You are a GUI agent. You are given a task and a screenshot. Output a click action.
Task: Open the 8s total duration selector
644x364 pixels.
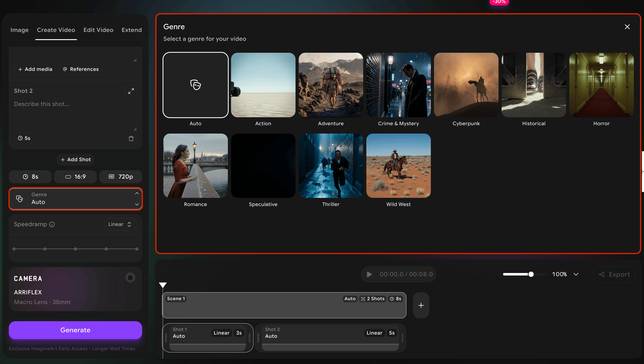coord(30,177)
